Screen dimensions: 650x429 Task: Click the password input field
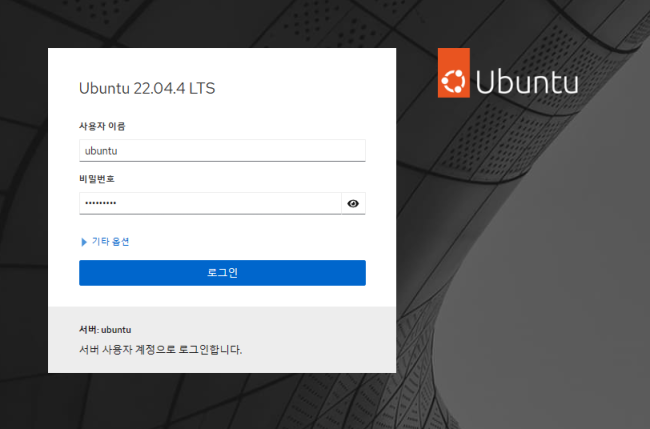point(210,204)
